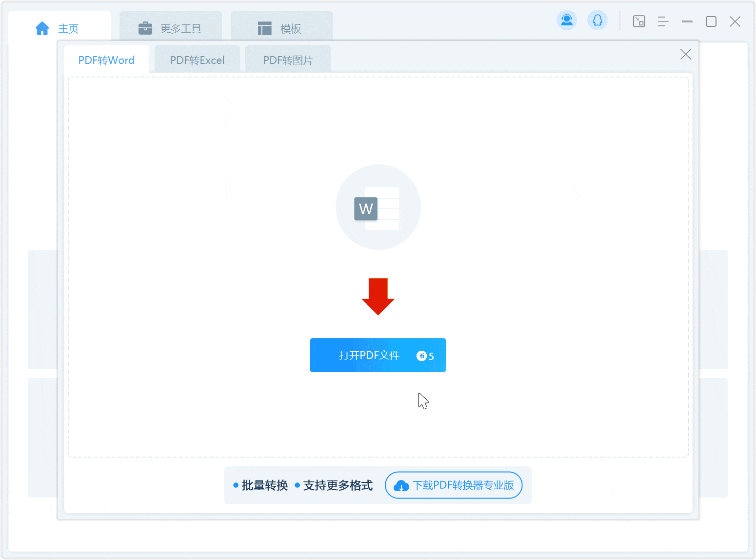Close the conversion dialog with X
The height and width of the screenshot is (560, 756).
click(686, 54)
